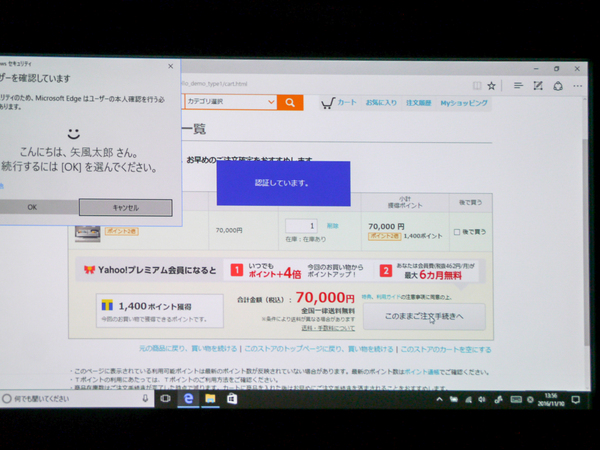
Task: Open Myショッピング in the store menu
Action: tap(464, 103)
